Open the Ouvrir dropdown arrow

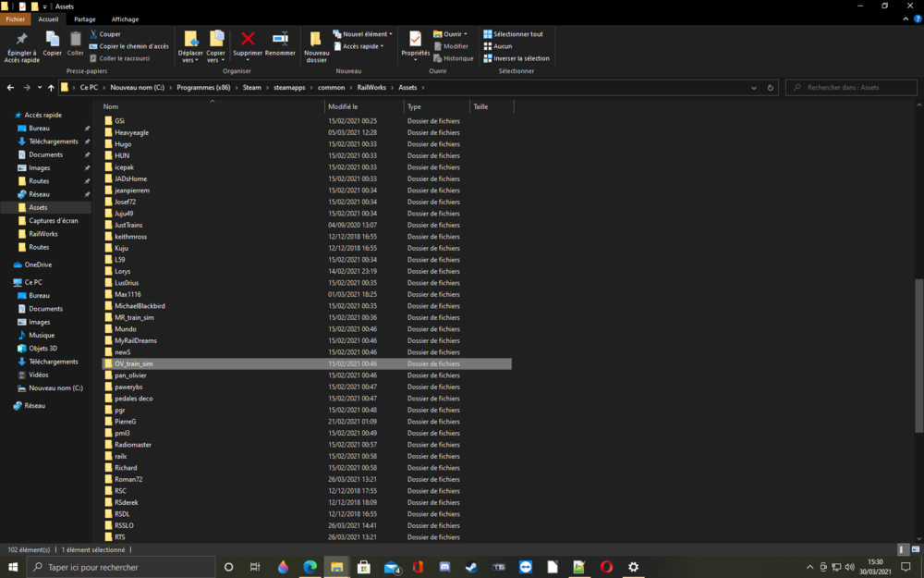466,34
